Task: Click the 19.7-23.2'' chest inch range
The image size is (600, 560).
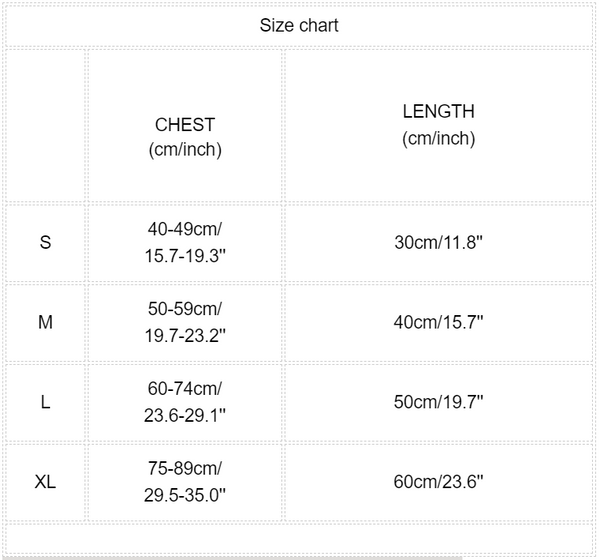Action: 185,335
